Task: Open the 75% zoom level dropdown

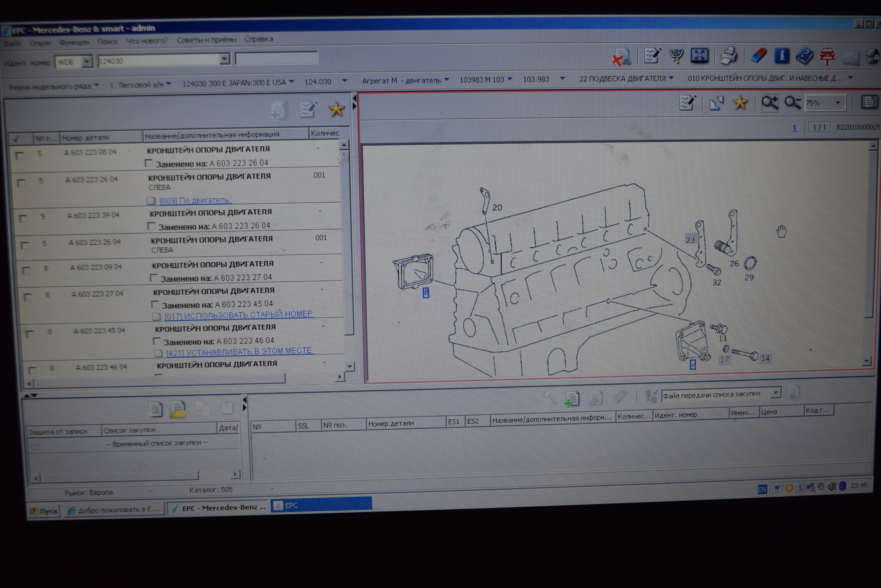Action: pyautogui.click(x=837, y=103)
